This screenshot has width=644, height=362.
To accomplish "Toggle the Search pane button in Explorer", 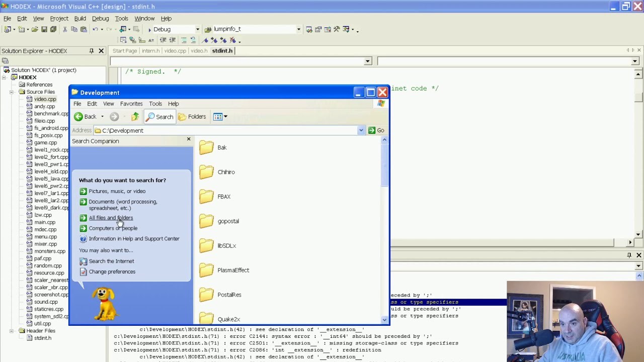I will 159,117.
